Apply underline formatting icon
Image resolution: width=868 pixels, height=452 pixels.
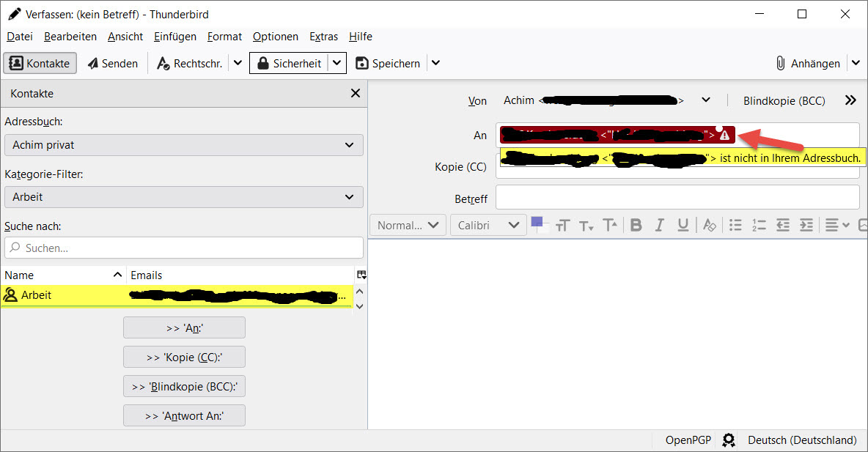coord(683,225)
